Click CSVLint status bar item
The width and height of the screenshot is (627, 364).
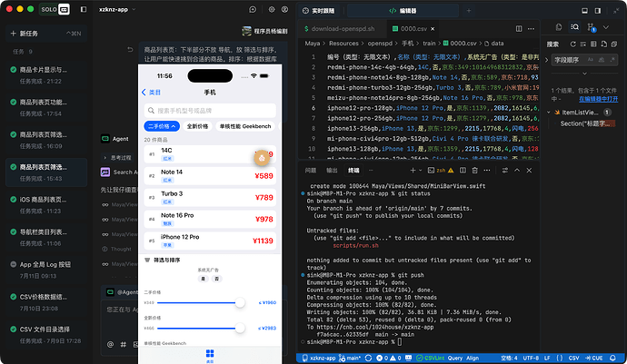(x=430, y=358)
